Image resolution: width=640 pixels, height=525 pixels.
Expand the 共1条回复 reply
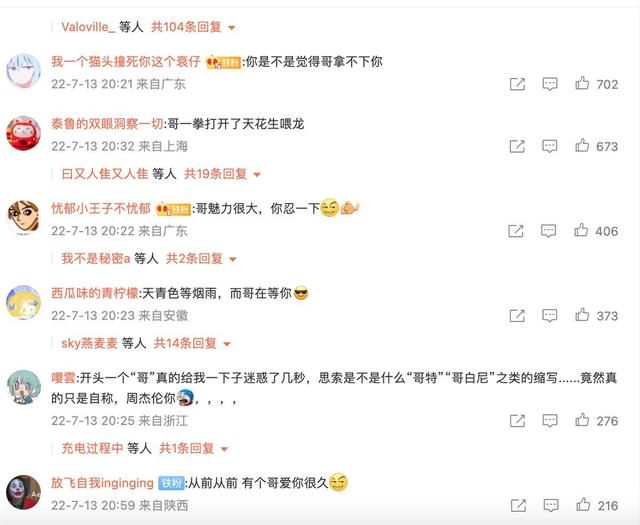[193, 448]
